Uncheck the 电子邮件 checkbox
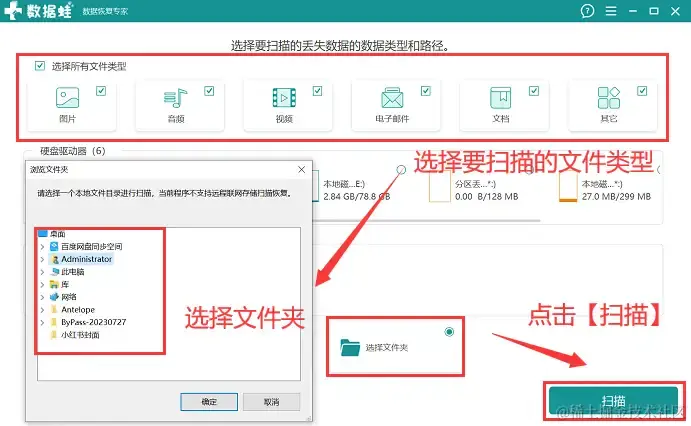Image resolution: width=691 pixels, height=426 pixels. tap(425, 91)
